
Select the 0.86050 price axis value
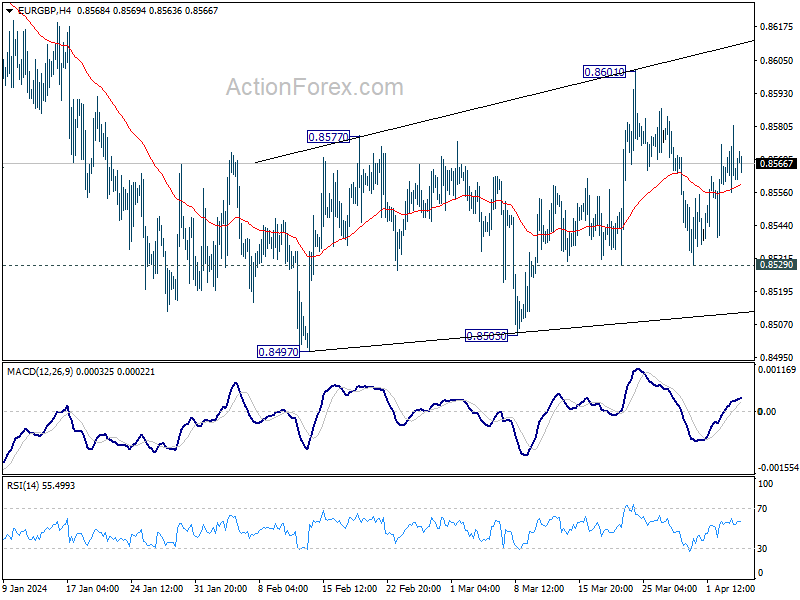[777, 60]
